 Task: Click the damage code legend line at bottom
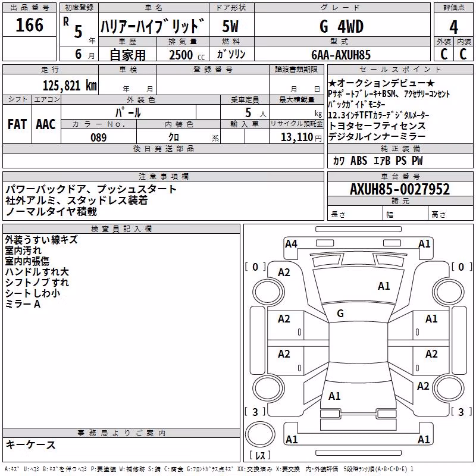(209, 469)
